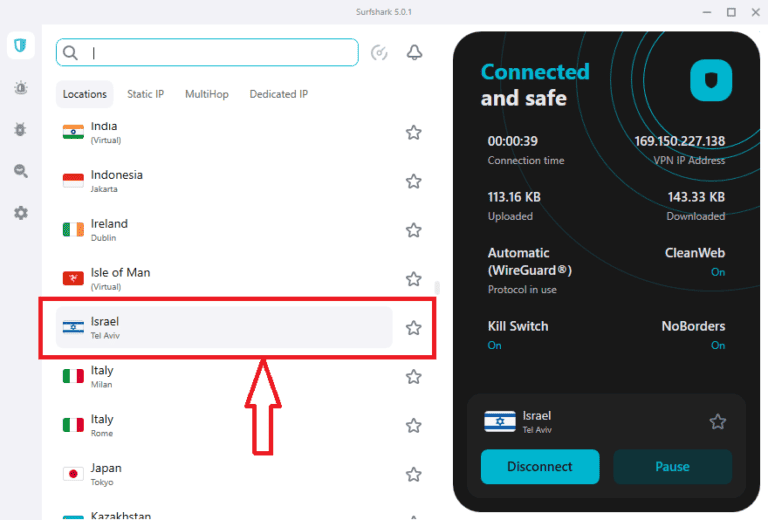This screenshot has width=768, height=520.
Task: Select the Ireland Dublin location
Action: click(224, 230)
